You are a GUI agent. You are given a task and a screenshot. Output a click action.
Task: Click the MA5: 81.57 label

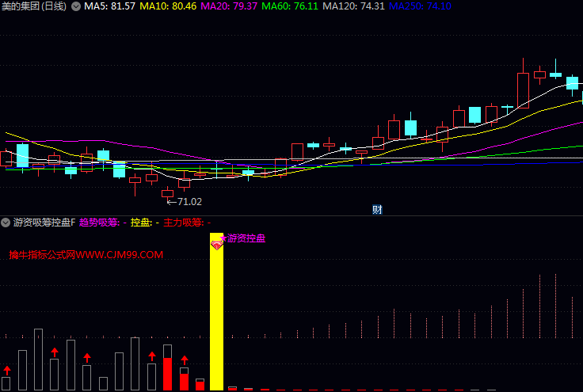pos(109,6)
